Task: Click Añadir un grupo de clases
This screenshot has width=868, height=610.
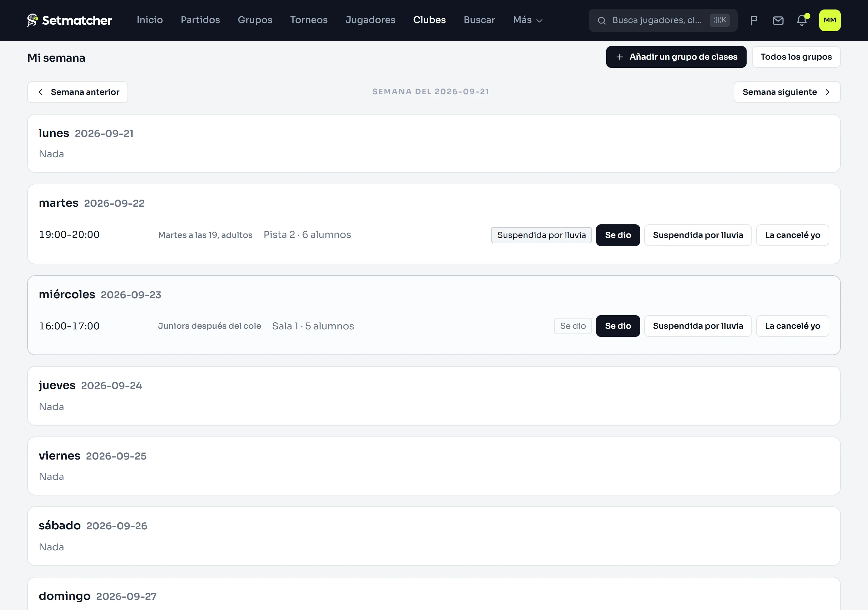Action: [x=676, y=57]
